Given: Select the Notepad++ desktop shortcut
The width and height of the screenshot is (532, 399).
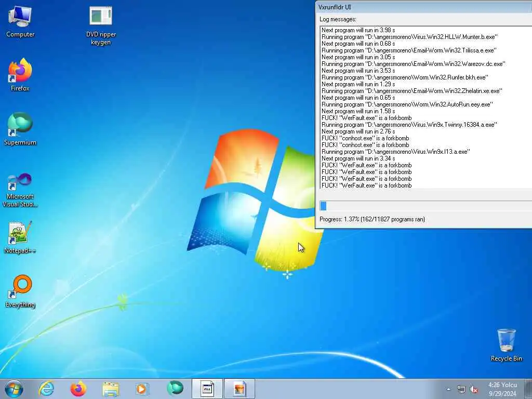Looking at the screenshot, I should pyautogui.click(x=20, y=237).
